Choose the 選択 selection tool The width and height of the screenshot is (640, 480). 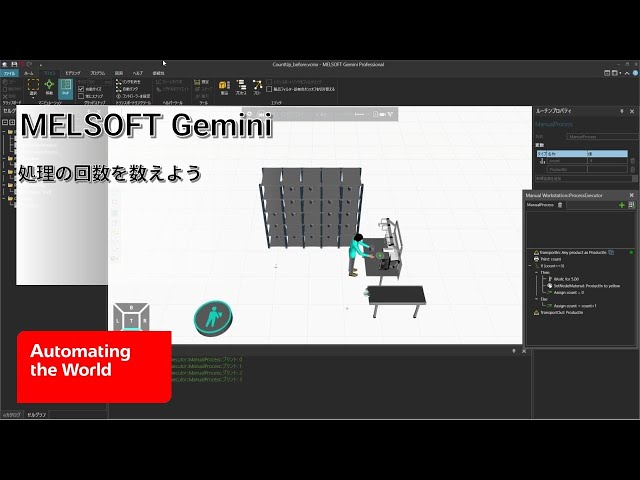click(33, 87)
